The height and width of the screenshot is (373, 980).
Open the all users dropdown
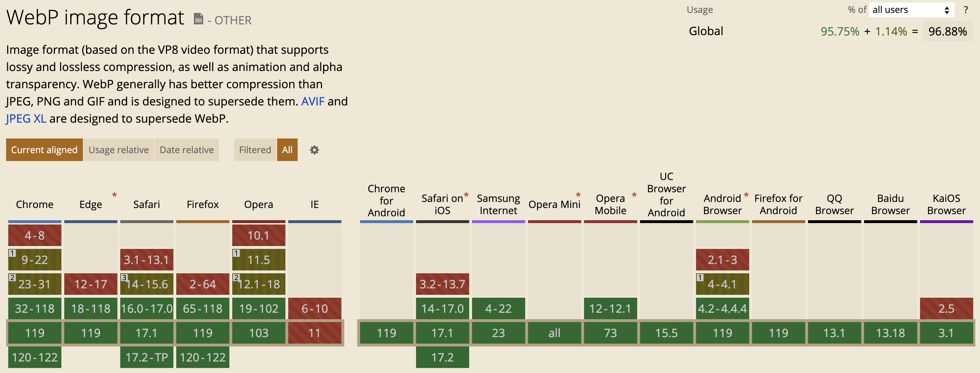(x=911, y=10)
